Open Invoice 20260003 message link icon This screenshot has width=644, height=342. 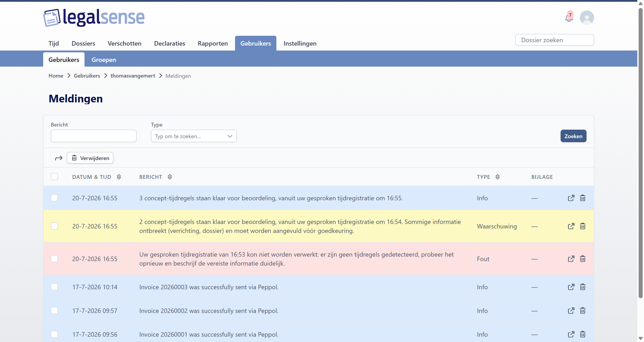[571, 287]
